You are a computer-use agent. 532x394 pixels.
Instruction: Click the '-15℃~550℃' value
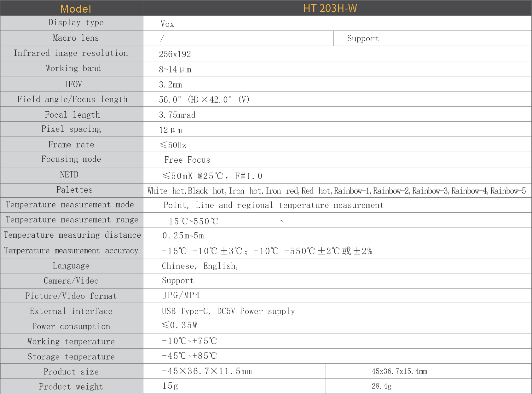coord(190,221)
